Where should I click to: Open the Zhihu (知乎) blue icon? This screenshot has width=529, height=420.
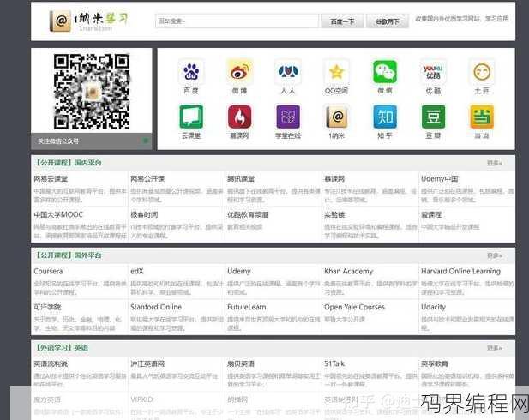tap(385, 117)
